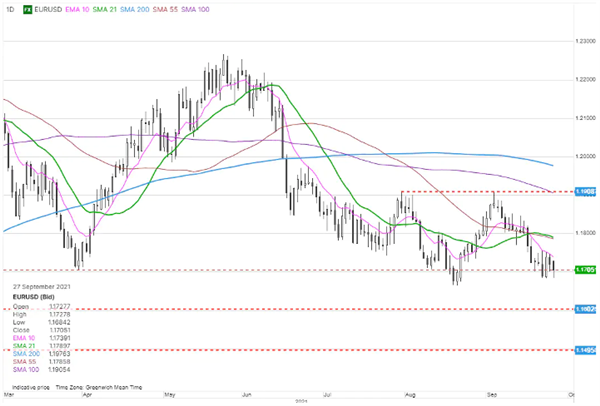The image size is (600, 406).
Task: Click the EURUSD symbol name in header
Action: pos(48,10)
